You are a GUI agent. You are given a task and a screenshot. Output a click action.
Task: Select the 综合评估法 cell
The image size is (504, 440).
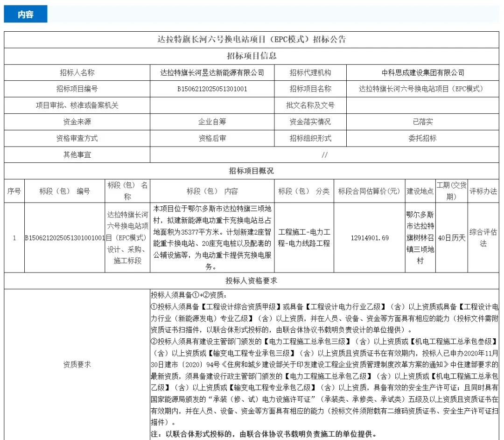483,237
